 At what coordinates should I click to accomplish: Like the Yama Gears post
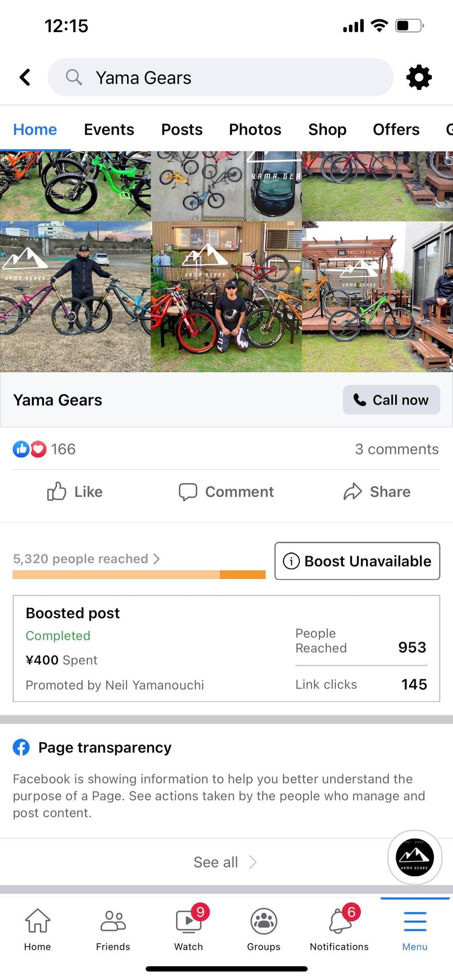coord(75,491)
